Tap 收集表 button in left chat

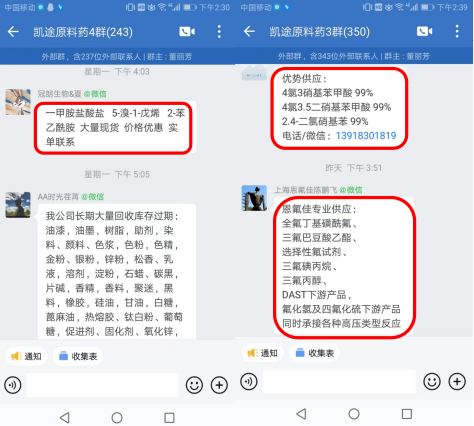pos(78,356)
